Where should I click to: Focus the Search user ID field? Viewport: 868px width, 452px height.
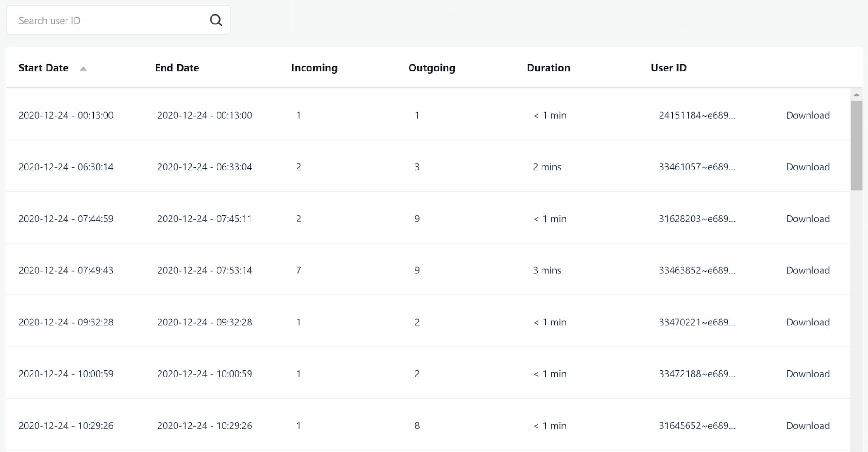coord(118,20)
